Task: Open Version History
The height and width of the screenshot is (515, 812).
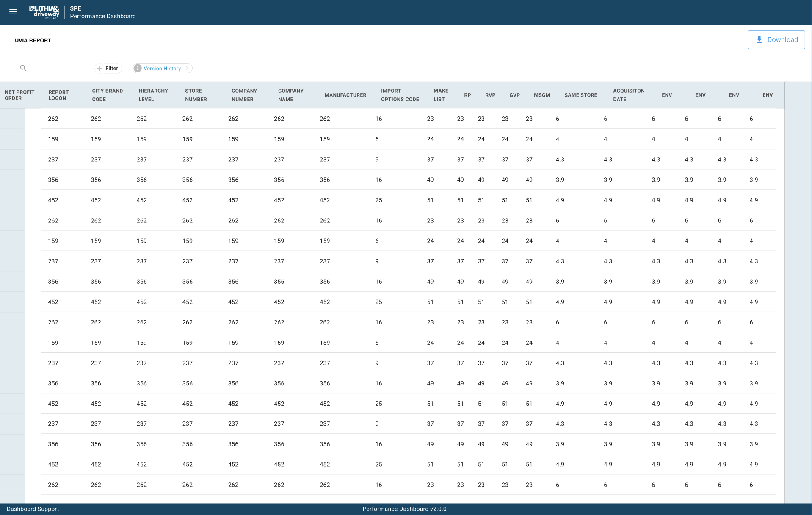Action: click(x=162, y=68)
